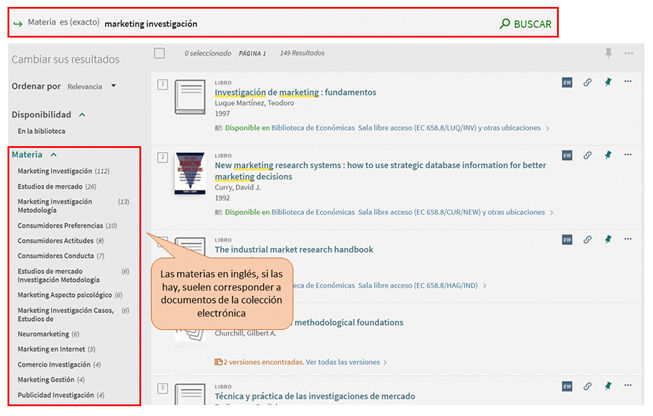Click RW export icon for first result
653x416 pixels.
(x=567, y=82)
